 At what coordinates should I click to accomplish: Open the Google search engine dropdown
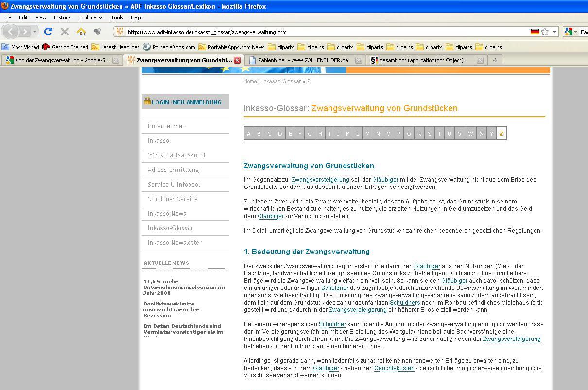(571, 32)
